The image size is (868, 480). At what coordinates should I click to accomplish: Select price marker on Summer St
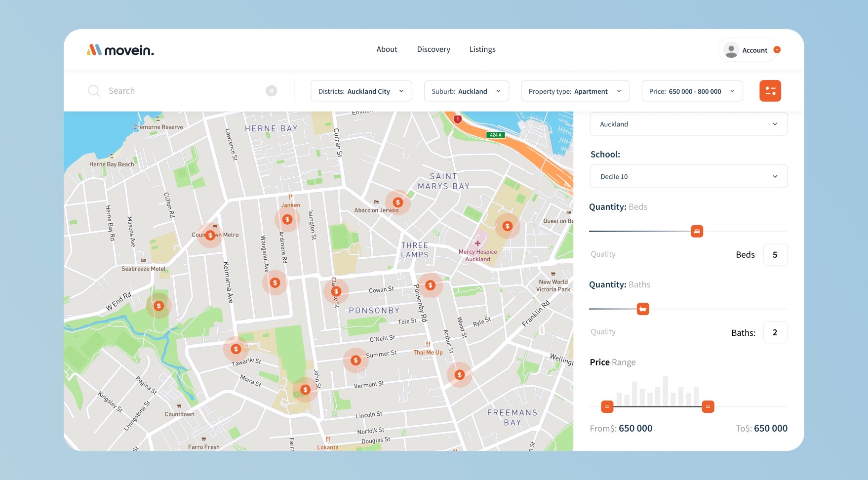click(356, 360)
